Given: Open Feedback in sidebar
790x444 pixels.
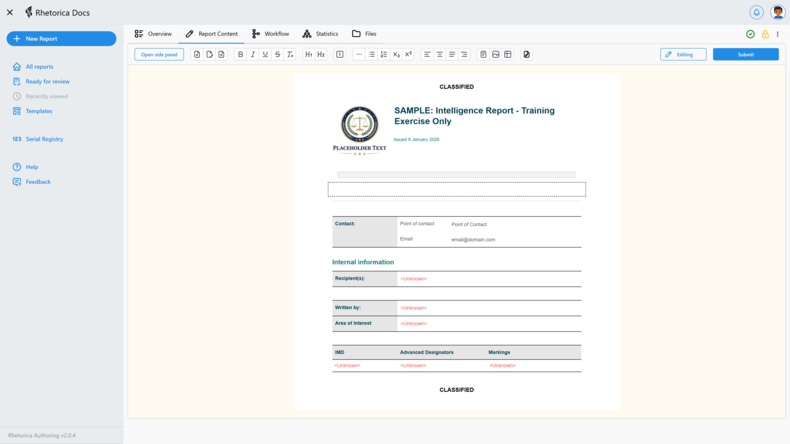Looking at the screenshot, I should 32,181.
